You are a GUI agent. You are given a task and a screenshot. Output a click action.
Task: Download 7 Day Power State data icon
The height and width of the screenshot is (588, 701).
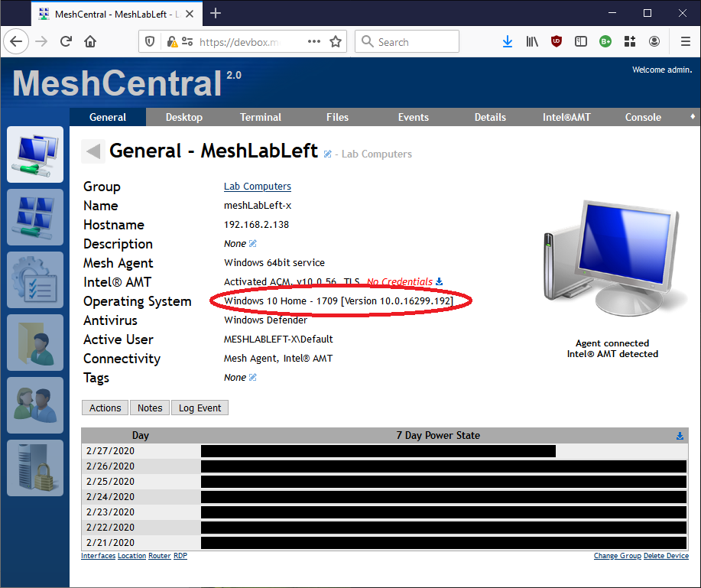(x=680, y=436)
